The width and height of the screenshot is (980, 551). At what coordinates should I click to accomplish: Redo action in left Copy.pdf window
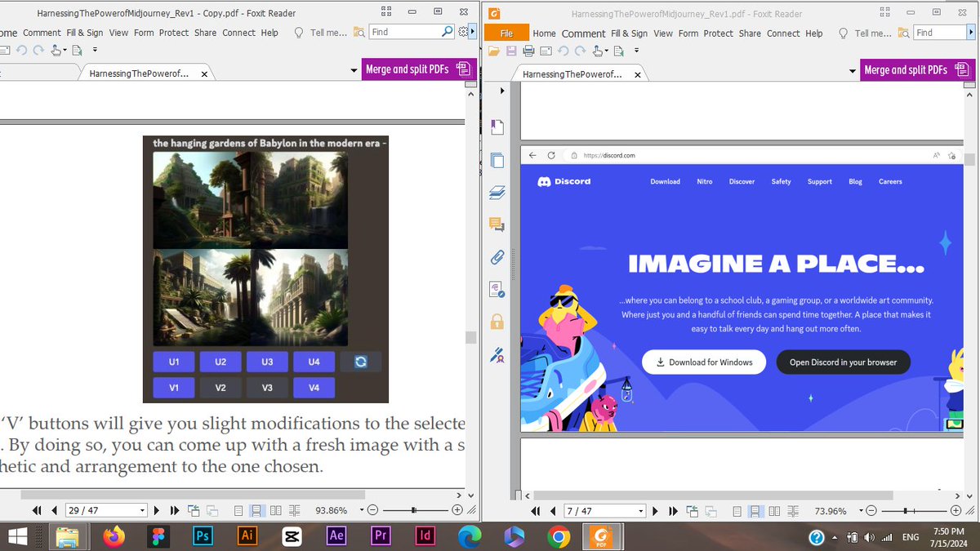coord(38,51)
